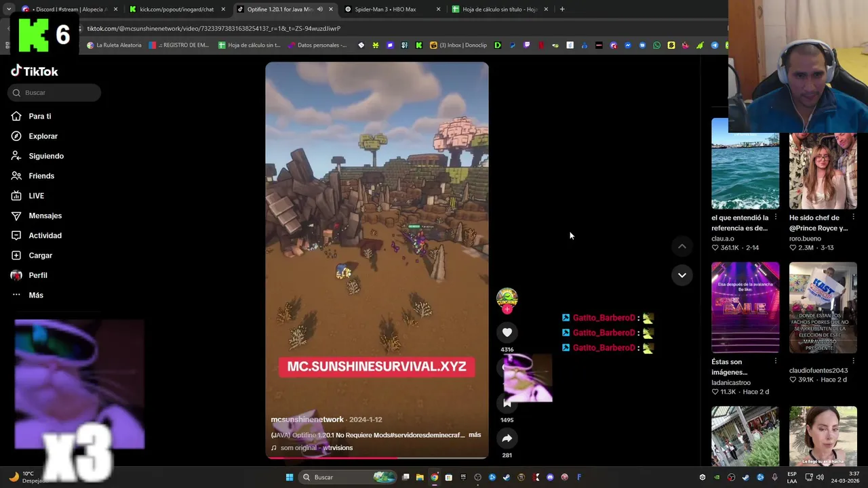Follow mcsunshinenetwork via the avatar plus button
868x488 pixels.
coord(507,310)
